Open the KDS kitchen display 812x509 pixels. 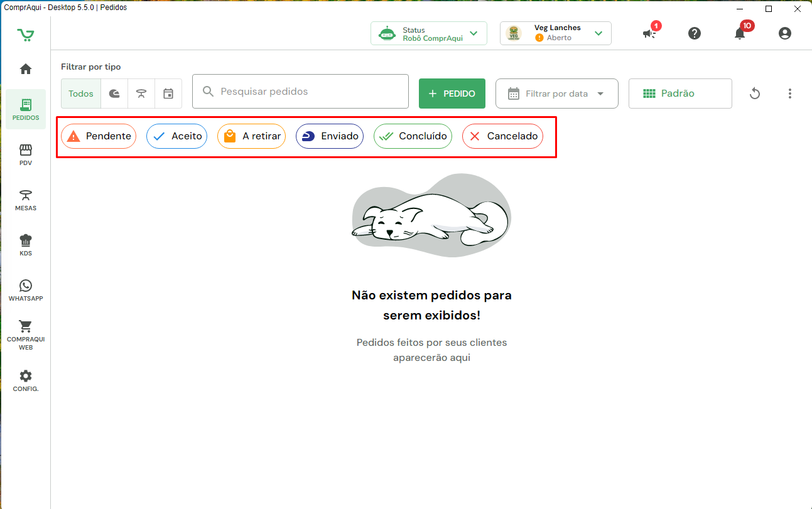(x=26, y=245)
